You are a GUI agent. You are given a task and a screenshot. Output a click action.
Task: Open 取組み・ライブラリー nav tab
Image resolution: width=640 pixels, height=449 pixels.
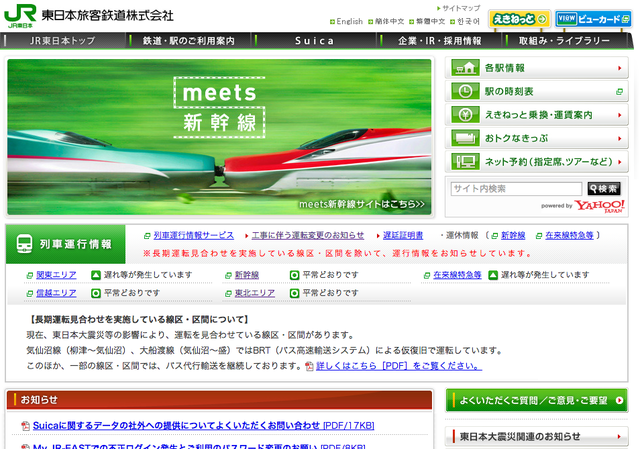564,41
